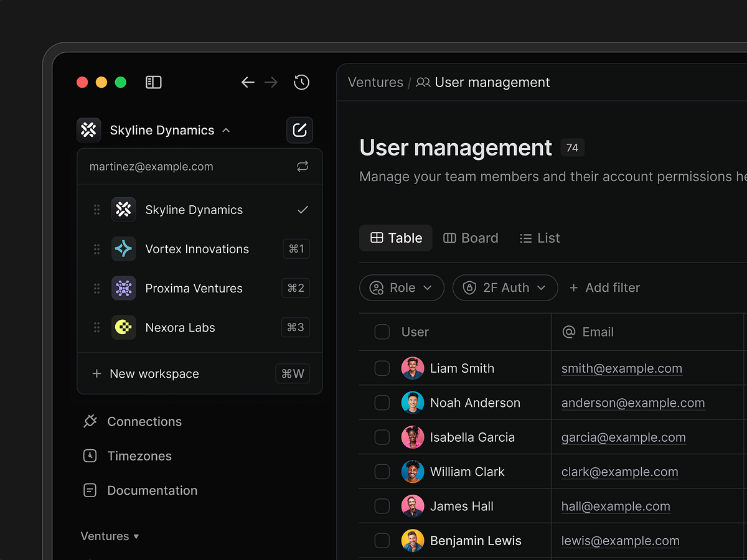
Task: Click Isabella Garcia's avatar
Action: (x=413, y=437)
